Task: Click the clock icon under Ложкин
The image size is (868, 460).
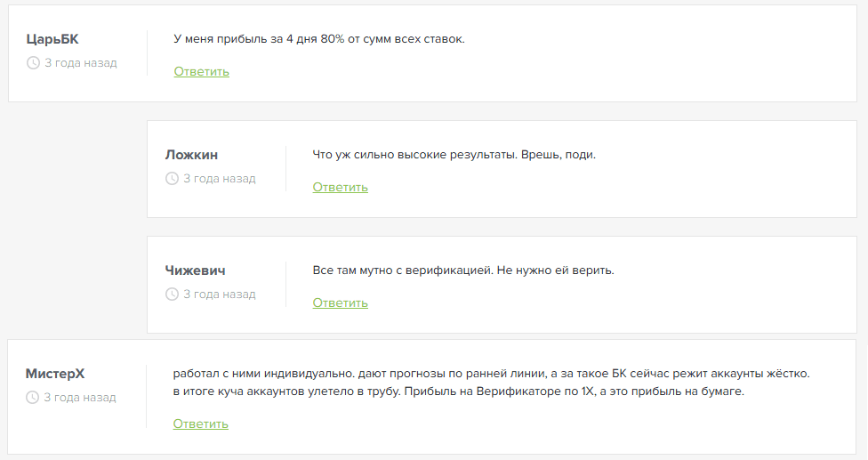Action: point(173,179)
